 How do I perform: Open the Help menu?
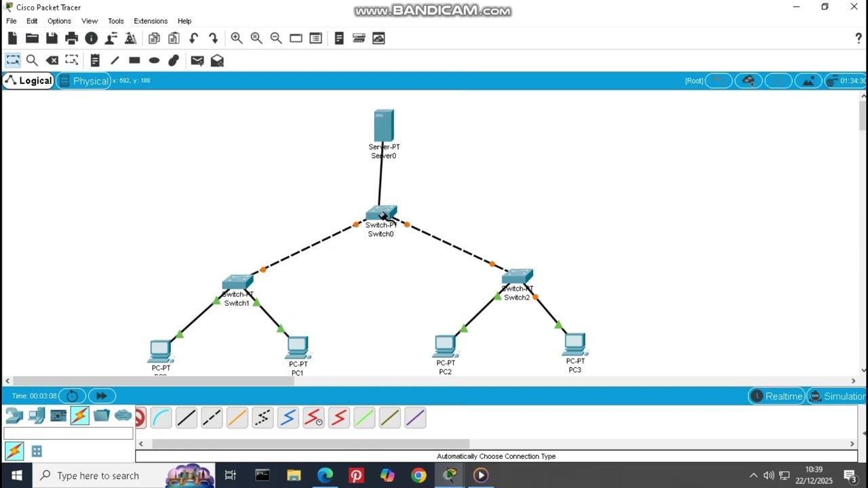[x=184, y=21]
